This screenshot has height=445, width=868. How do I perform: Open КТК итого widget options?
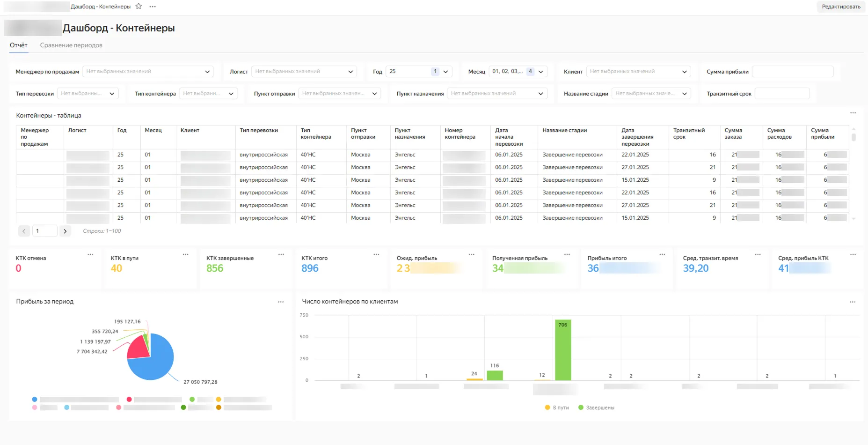(376, 254)
